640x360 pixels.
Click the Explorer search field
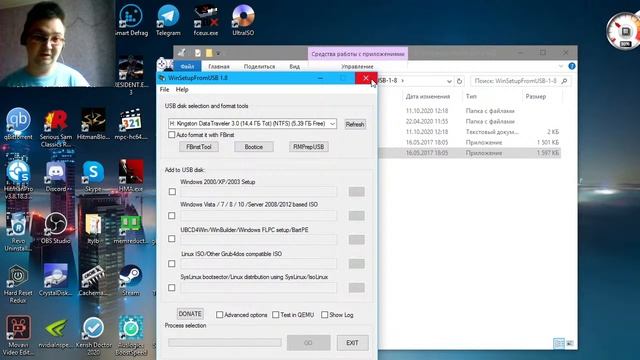(x=520, y=81)
